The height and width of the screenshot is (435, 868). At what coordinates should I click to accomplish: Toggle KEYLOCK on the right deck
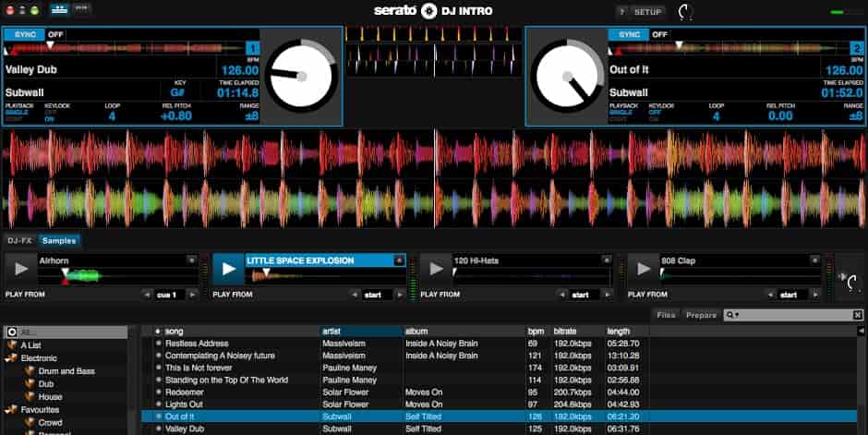tap(661, 113)
